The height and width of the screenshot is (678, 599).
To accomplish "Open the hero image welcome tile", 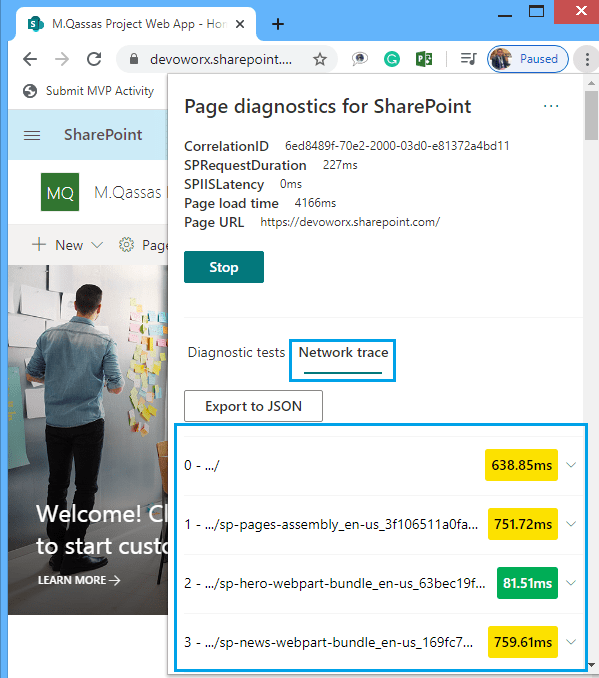I will [88, 440].
